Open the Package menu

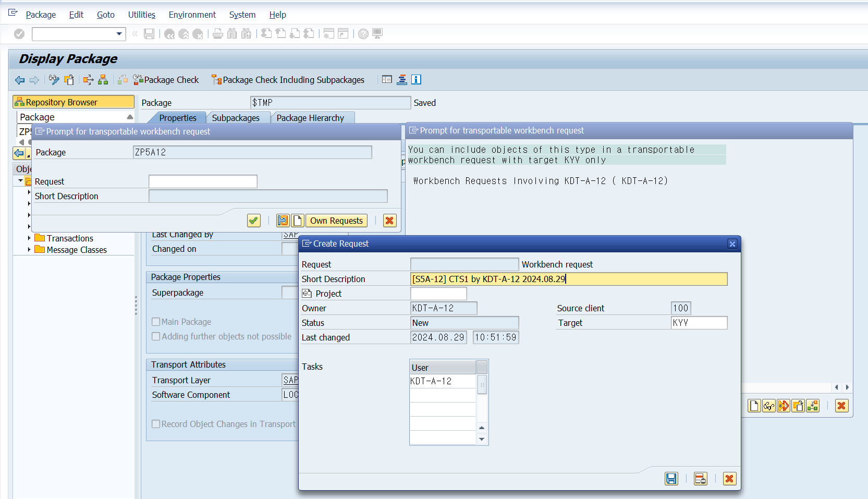click(x=41, y=15)
